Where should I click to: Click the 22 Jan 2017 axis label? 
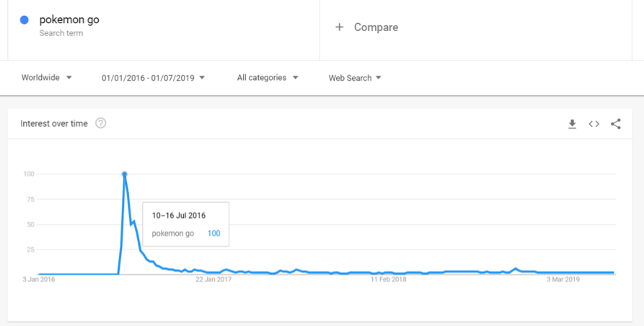tap(213, 279)
